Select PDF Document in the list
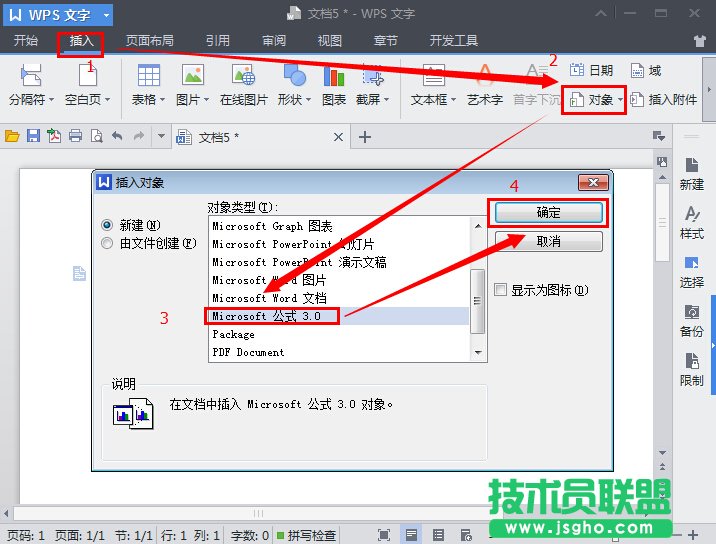 point(339,352)
